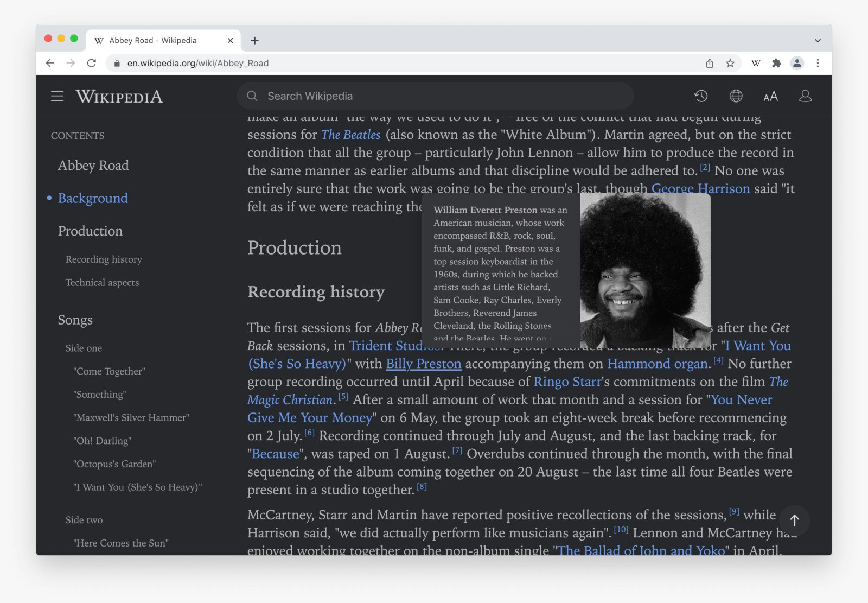Click the Side one section in Contents
868x603 pixels.
(x=83, y=348)
